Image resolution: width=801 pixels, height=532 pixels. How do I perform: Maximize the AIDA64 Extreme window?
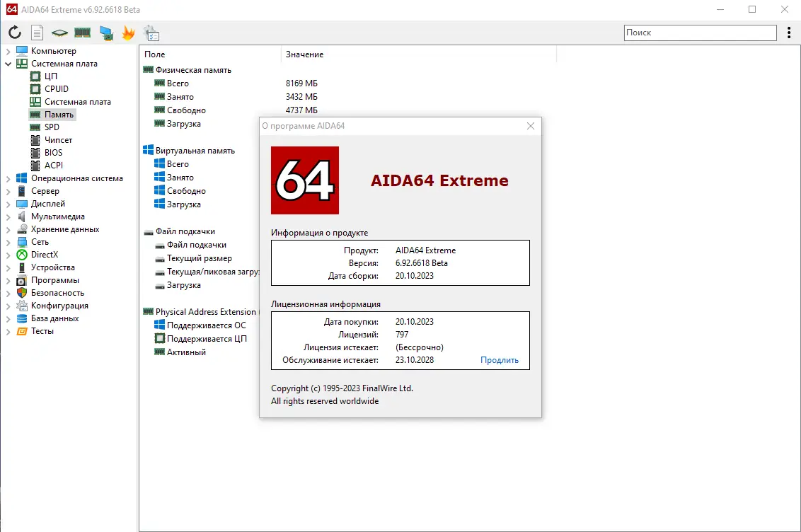tap(752, 9)
